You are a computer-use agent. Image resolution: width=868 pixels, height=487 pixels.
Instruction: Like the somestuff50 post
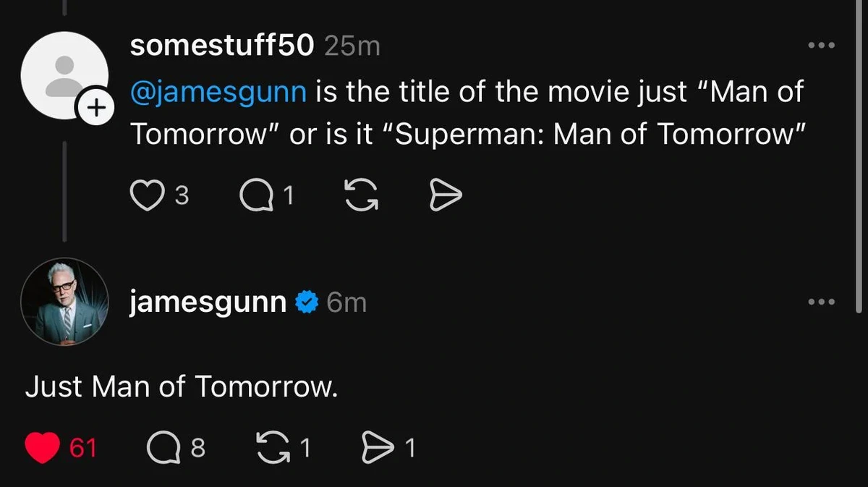point(147,195)
